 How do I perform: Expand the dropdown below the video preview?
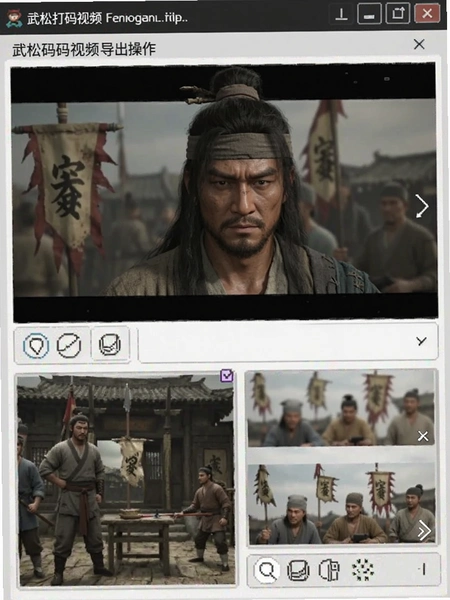click(x=421, y=341)
